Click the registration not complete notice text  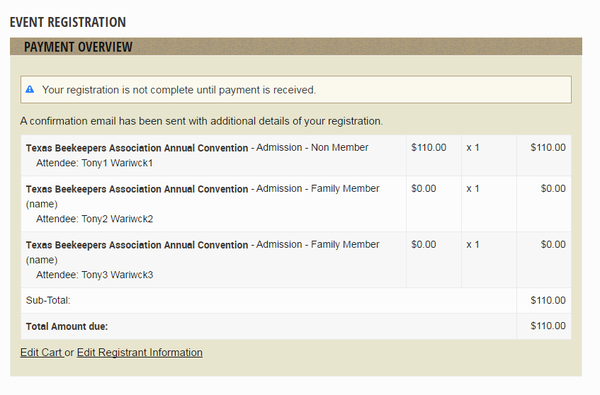(x=179, y=90)
